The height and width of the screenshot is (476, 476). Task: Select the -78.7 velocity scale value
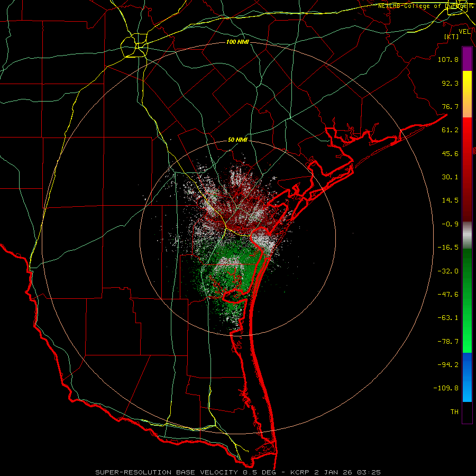click(448, 342)
